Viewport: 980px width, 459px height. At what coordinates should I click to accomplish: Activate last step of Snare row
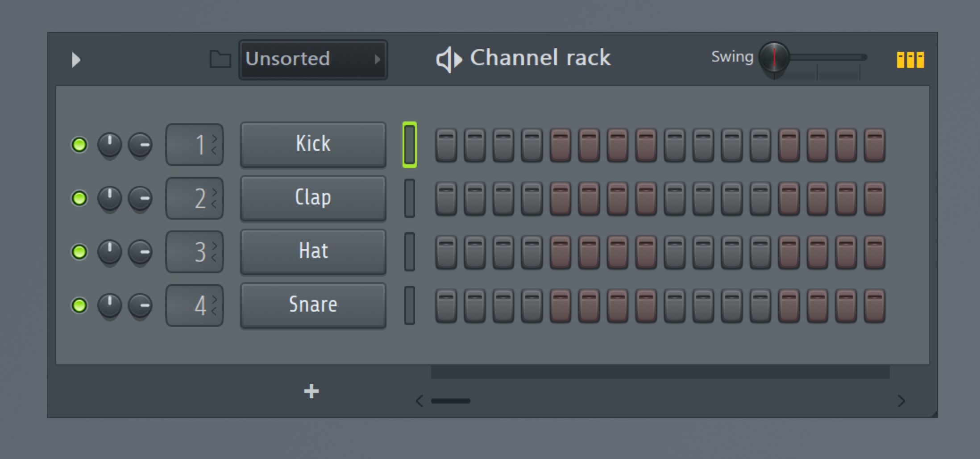pyautogui.click(x=875, y=306)
